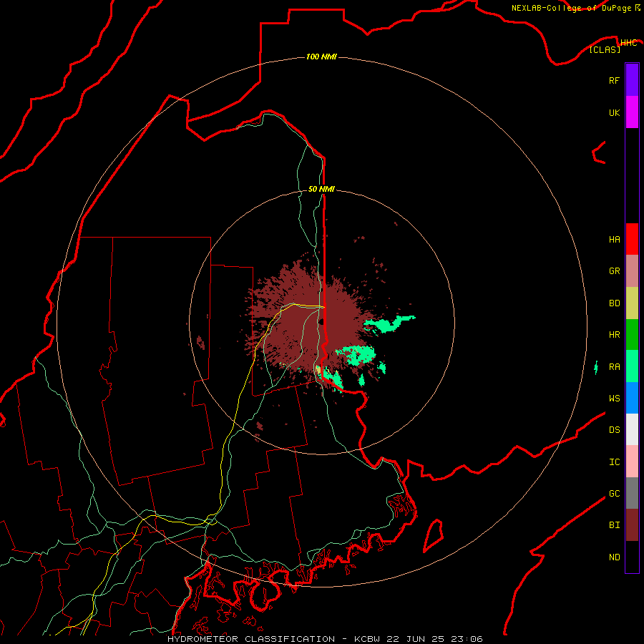The height and width of the screenshot is (644, 644).
Task: Click the HYDROMETEOR CLASSIFICATION title text
Action: (251, 639)
